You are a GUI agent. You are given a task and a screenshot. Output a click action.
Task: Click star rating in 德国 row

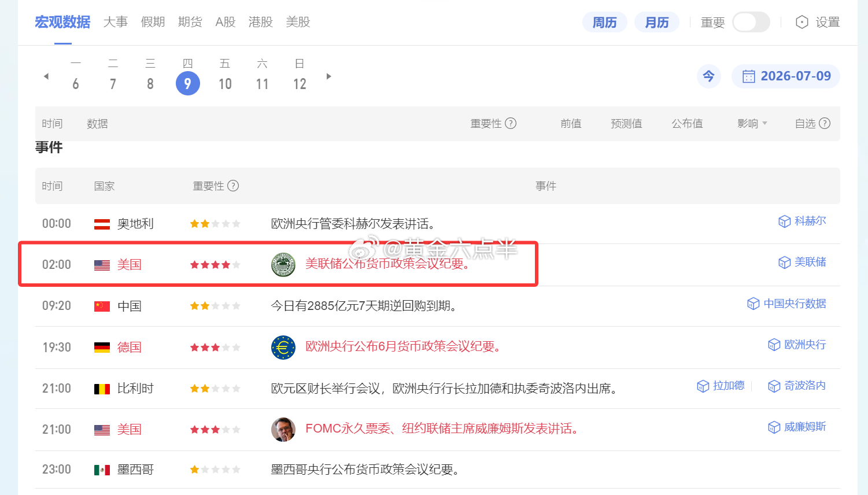[x=215, y=348]
